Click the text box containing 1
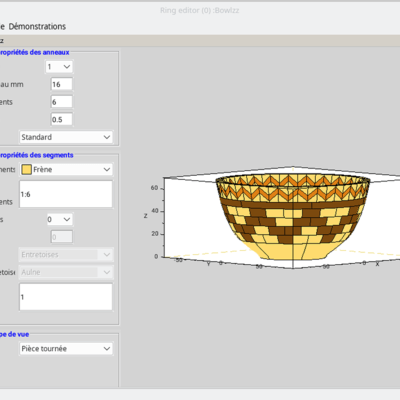 (x=66, y=297)
